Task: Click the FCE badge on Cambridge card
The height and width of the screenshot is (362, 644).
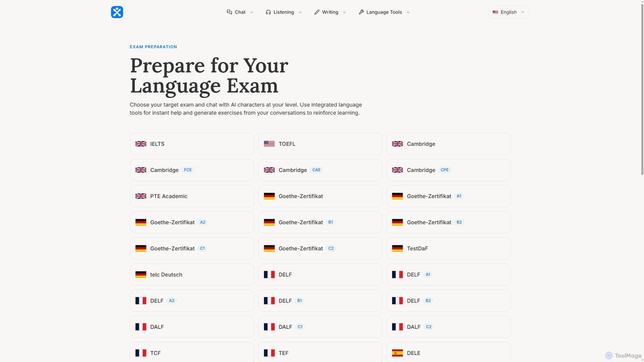Action: pos(188,170)
